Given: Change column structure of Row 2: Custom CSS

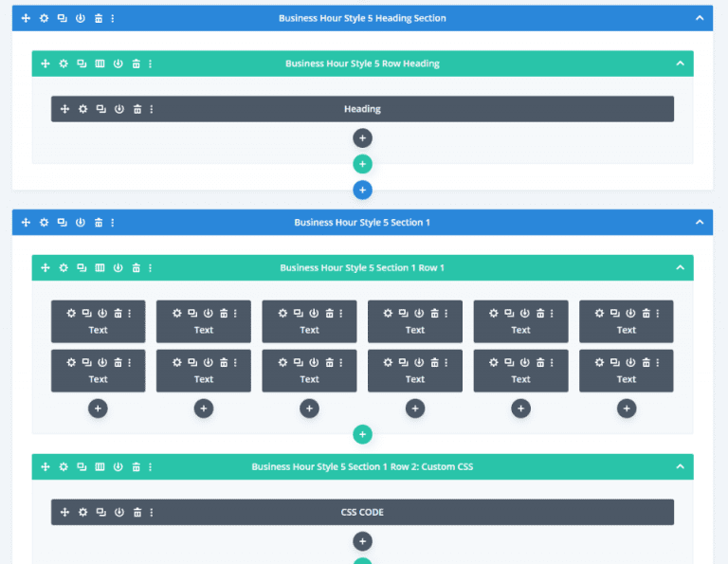Looking at the screenshot, I should 100,467.
